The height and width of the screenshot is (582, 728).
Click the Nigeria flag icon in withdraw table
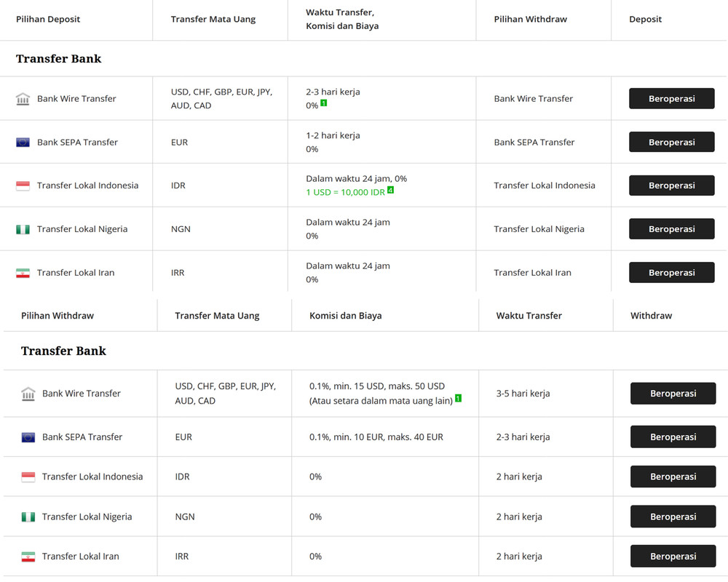pyautogui.click(x=28, y=517)
